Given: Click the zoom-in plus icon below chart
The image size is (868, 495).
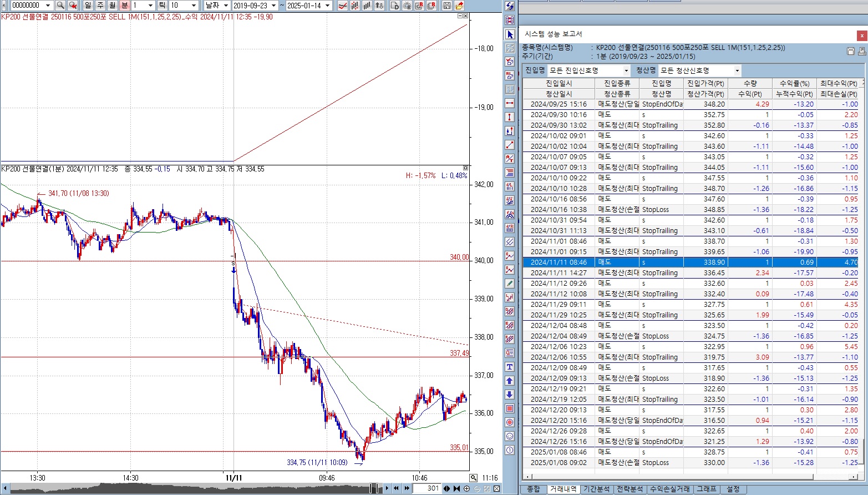Looking at the screenshot, I should point(466,488).
